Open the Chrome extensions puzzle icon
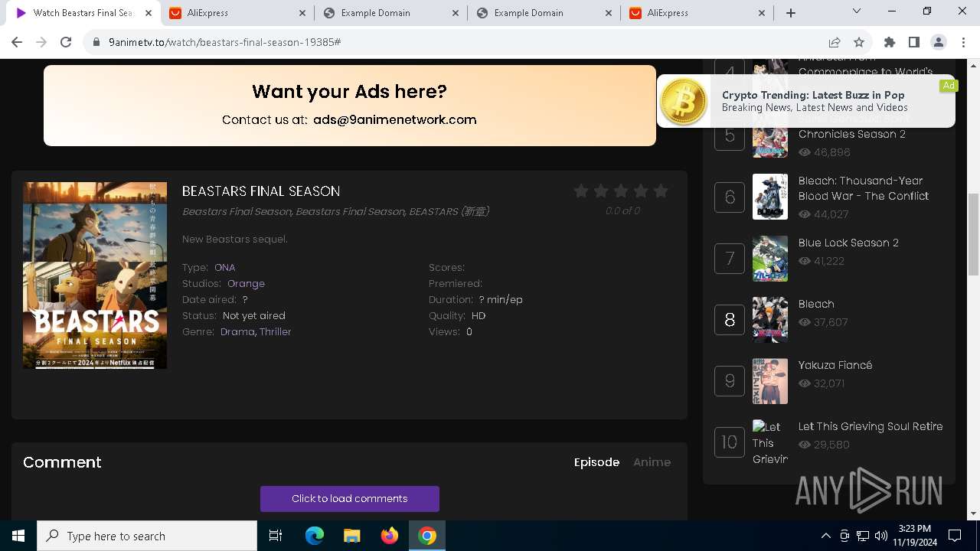 [x=889, y=42]
